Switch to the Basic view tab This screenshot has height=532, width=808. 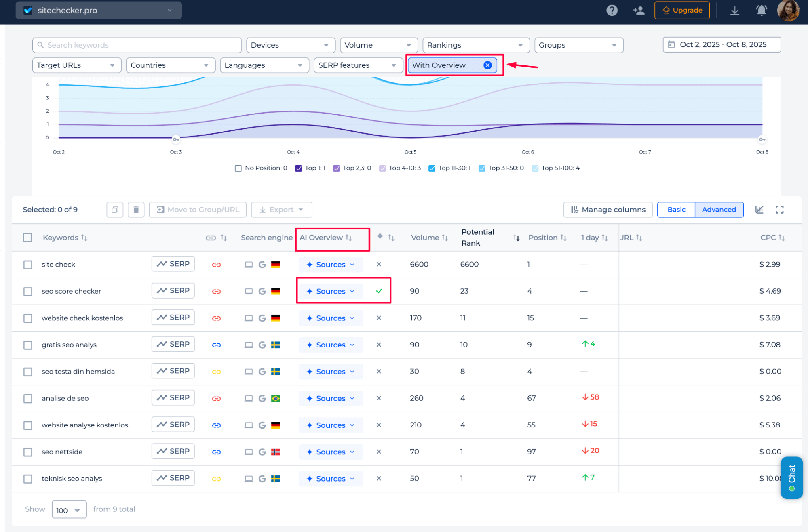[x=676, y=210]
